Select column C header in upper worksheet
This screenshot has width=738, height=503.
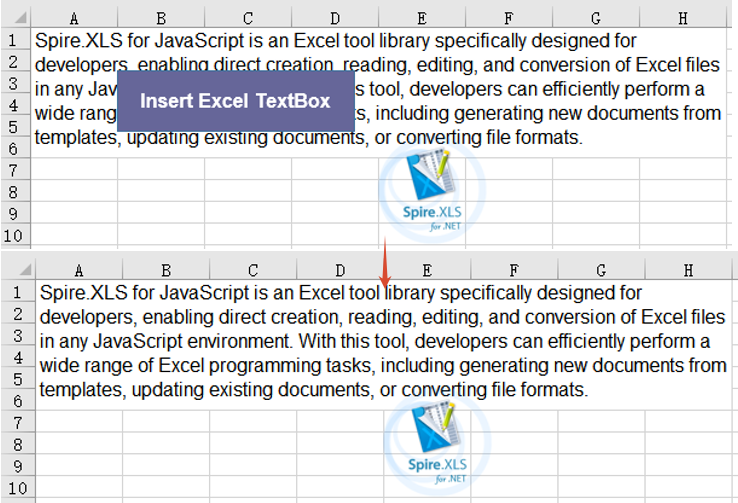click(248, 18)
